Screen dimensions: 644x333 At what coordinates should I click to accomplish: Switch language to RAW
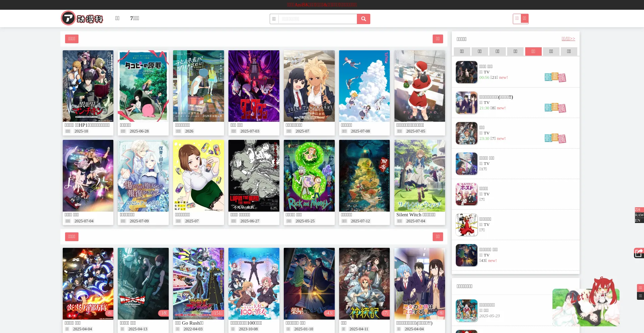click(639, 215)
